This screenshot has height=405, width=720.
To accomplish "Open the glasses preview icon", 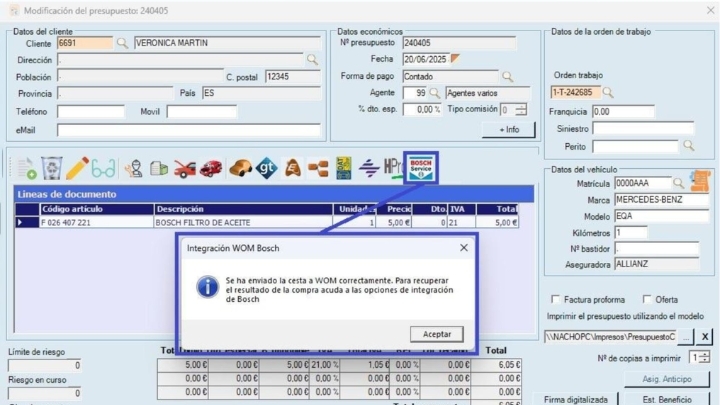I will click(104, 168).
